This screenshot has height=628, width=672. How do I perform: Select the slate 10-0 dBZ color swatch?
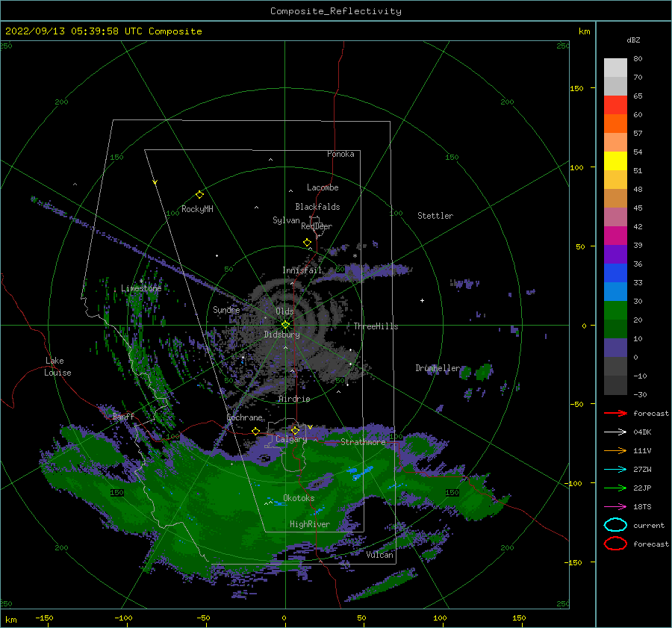point(615,348)
